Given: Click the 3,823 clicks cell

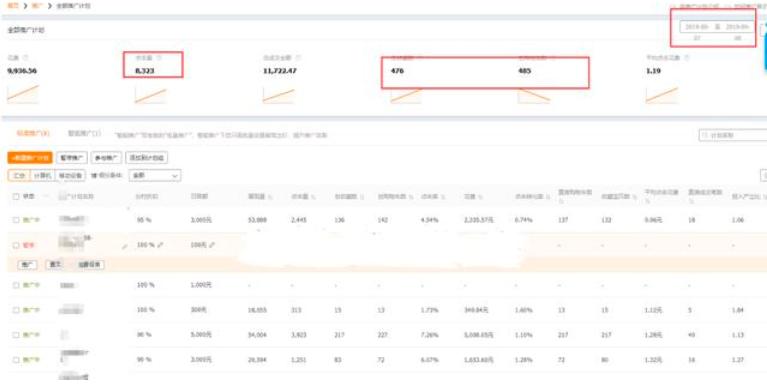Looking at the screenshot, I should point(299,335).
